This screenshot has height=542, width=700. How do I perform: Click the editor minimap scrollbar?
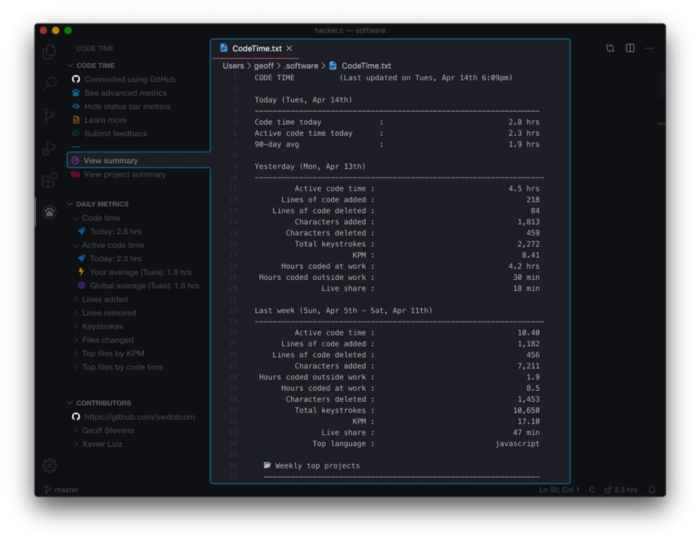[661, 85]
